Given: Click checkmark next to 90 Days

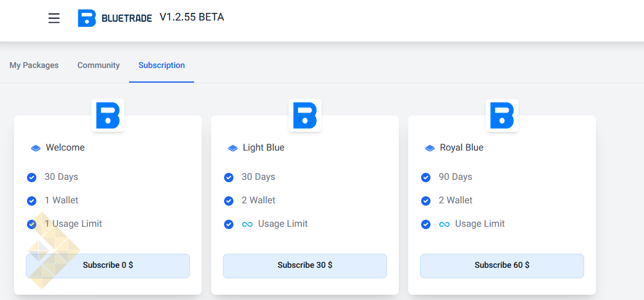Looking at the screenshot, I should click(x=426, y=178).
